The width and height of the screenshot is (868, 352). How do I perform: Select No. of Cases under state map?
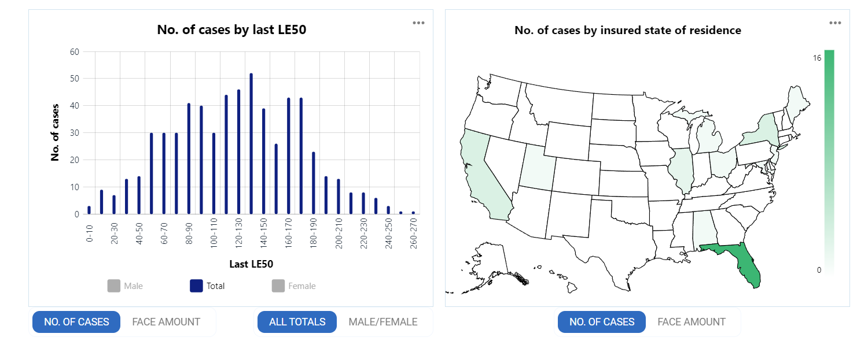point(602,322)
